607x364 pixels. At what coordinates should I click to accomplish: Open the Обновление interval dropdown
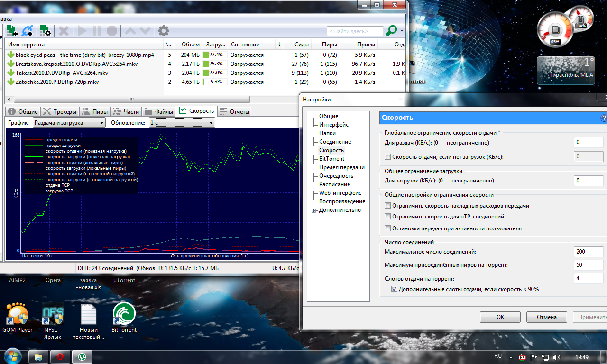182,123
